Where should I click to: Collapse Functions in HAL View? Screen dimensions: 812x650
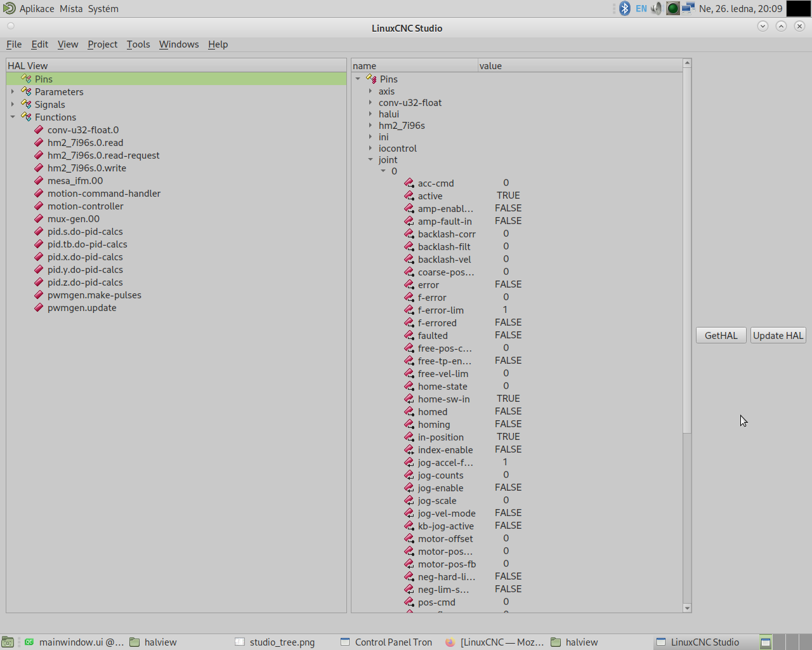[x=13, y=117]
